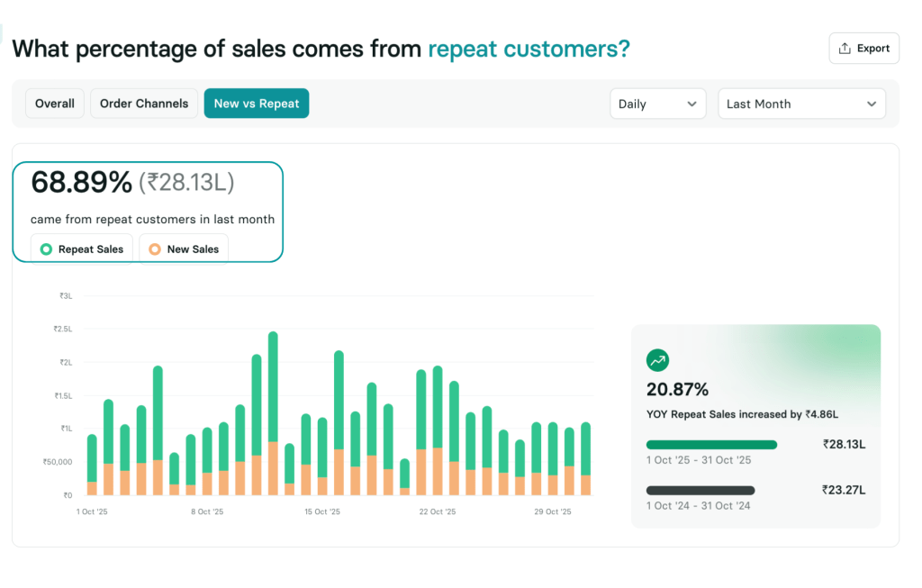Open the Daily frequency dropdown
Screen dimensions: 922x588
[x=657, y=104]
